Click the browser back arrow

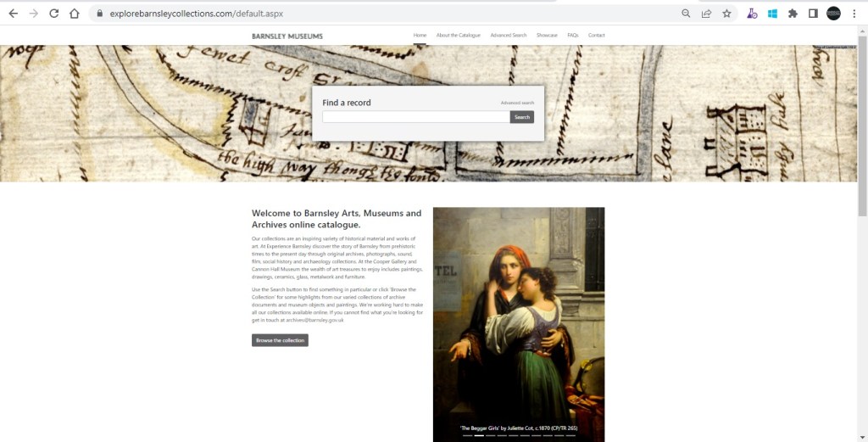tap(14, 14)
